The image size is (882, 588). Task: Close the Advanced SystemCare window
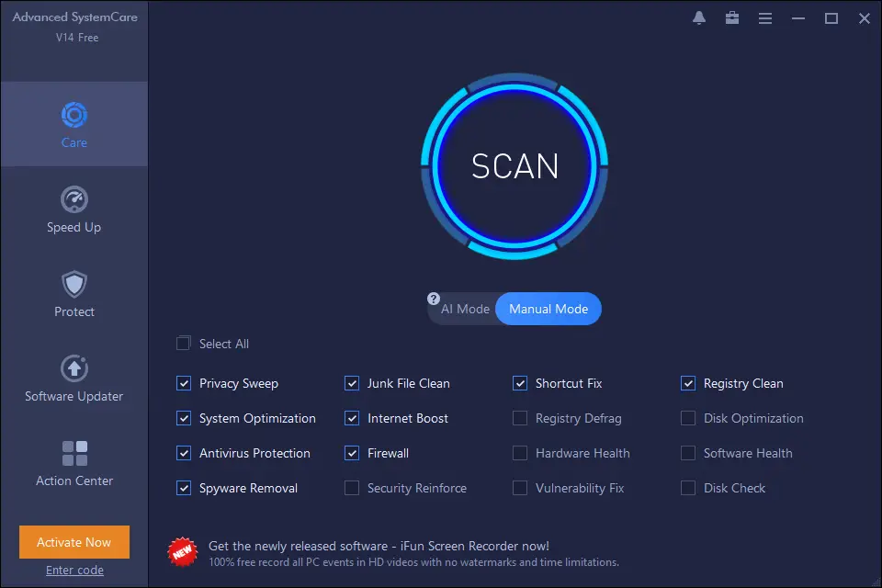pos(865,18)
